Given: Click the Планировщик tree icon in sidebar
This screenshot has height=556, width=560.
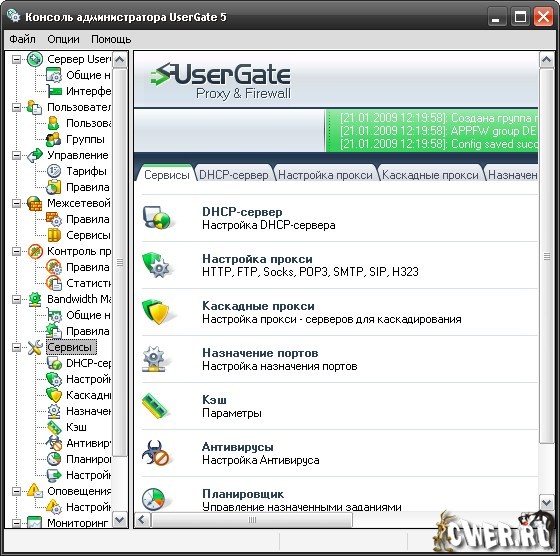Looking at the screenshot, I should pyautogui.click(x=54, y=459).
